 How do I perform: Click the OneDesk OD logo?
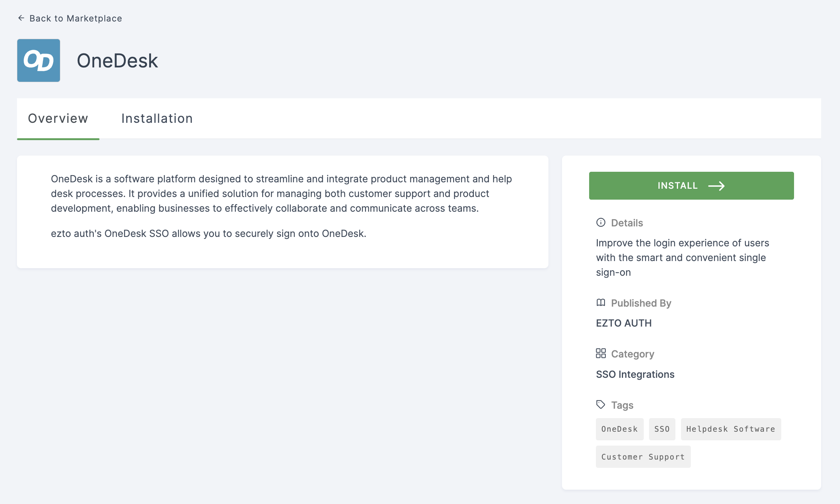pyautogui.click(x=38, y=60)
